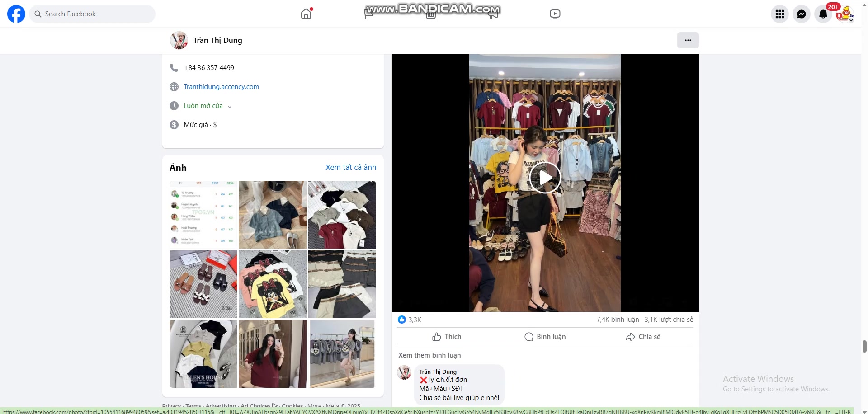
Task: Show more with Xem thêm bình luận
Action: click(x=429, y=355)
